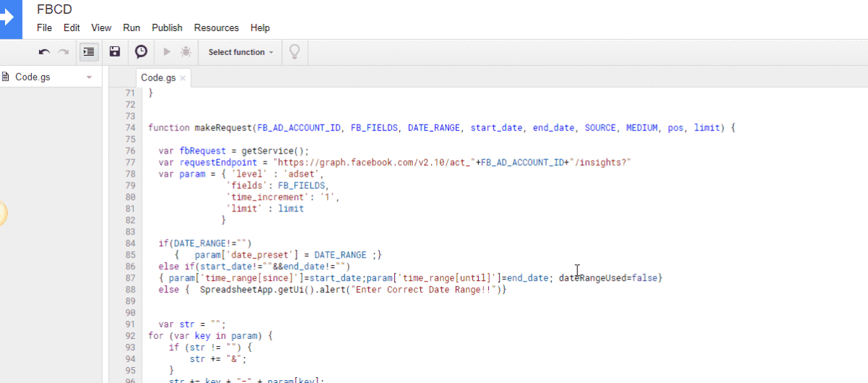
Task: Select Code.gs in the file sidebar
Action: coord(33,77)
